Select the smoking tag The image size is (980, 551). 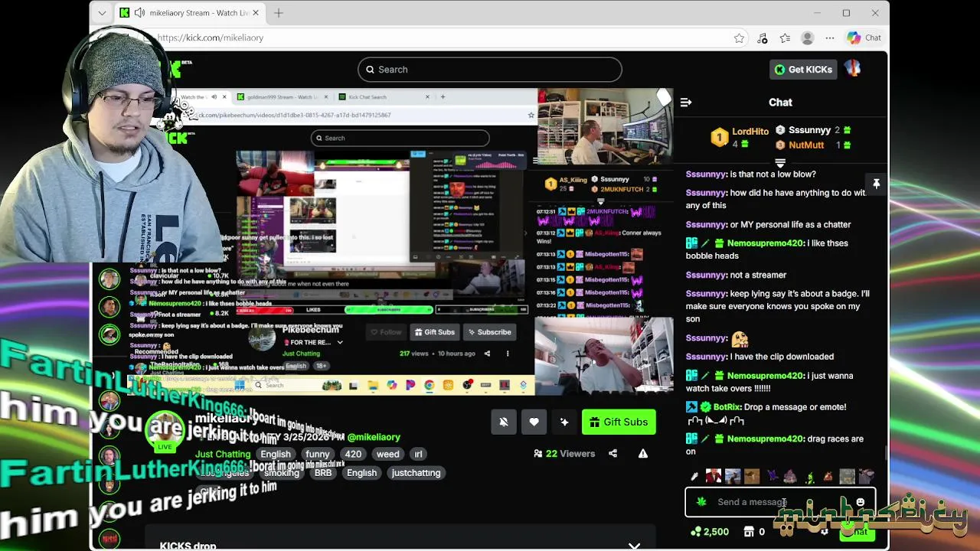282,473
